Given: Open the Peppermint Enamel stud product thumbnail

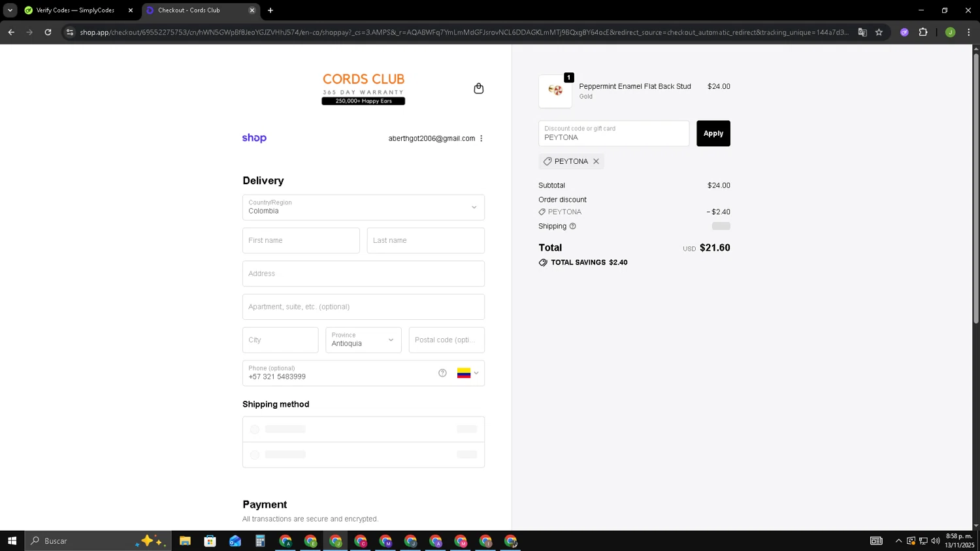Looking at the screenshot, I should (555, 91).
